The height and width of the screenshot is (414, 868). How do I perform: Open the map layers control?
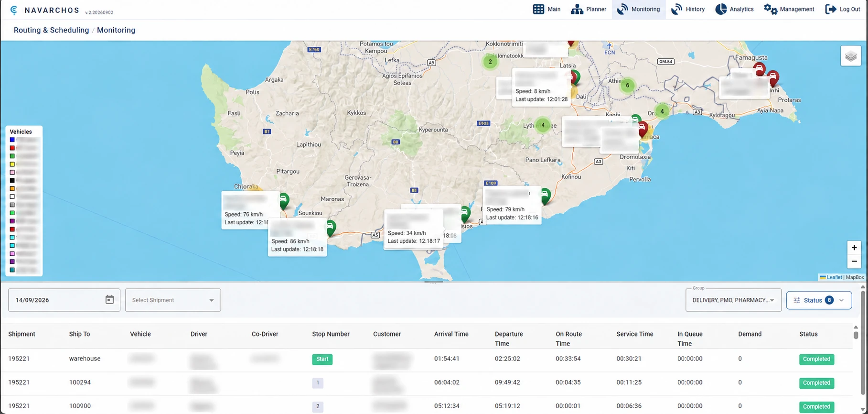pyautogui.click(x=850, y=56)
